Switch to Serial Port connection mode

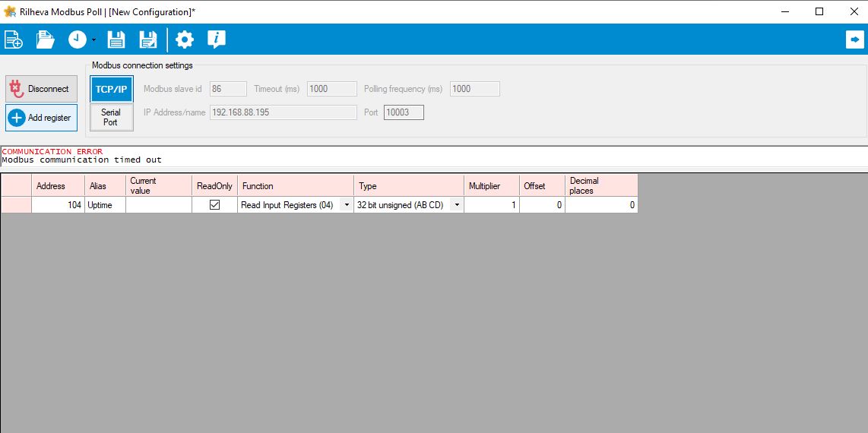pyautogui.click(x=112, y=117)
